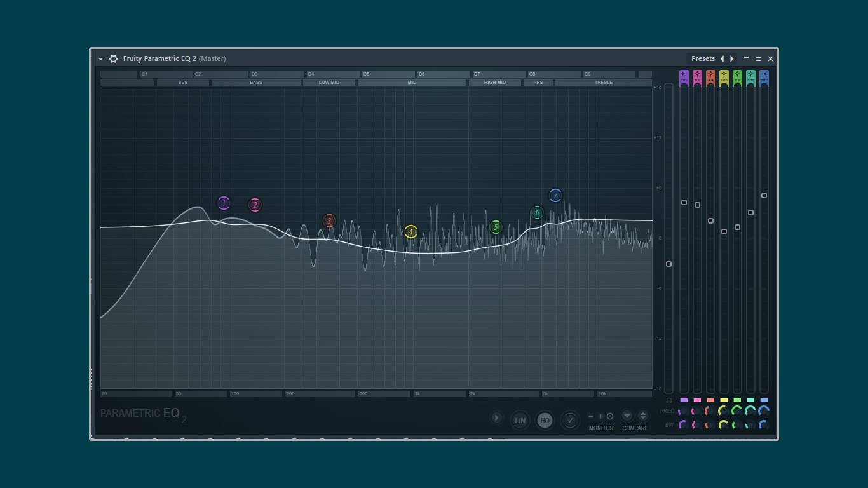Open the gear settings for Fruity Parametric EQ 2

(x=113, y=58)
